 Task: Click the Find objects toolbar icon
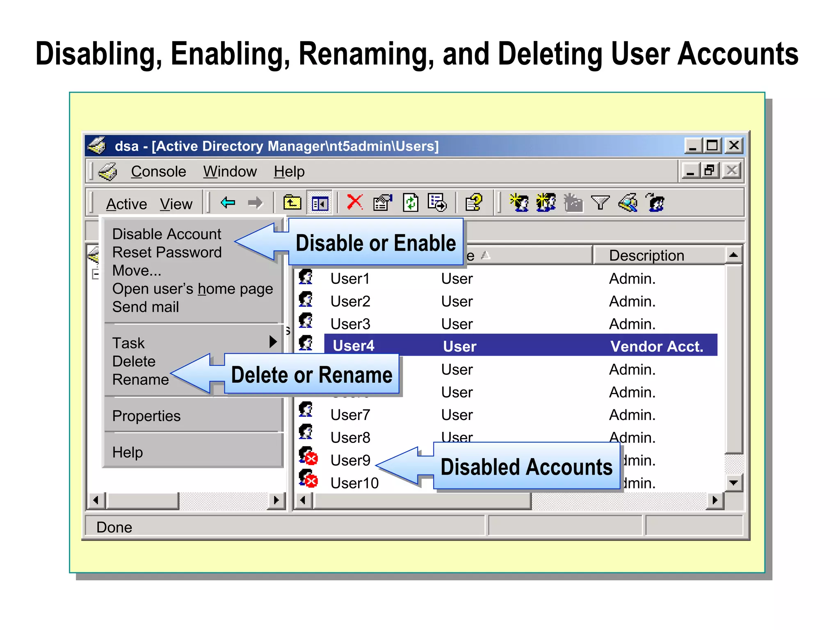point(628,203)
